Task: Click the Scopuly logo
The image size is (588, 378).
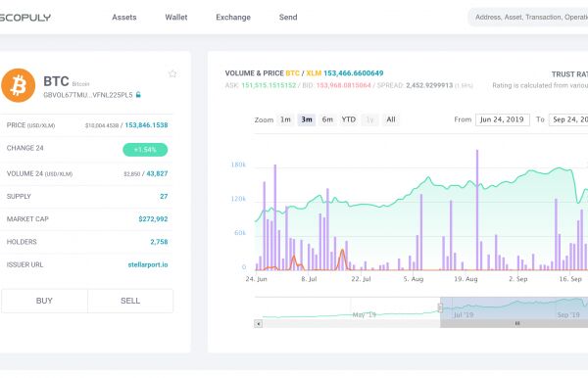Action: point(25,18)
